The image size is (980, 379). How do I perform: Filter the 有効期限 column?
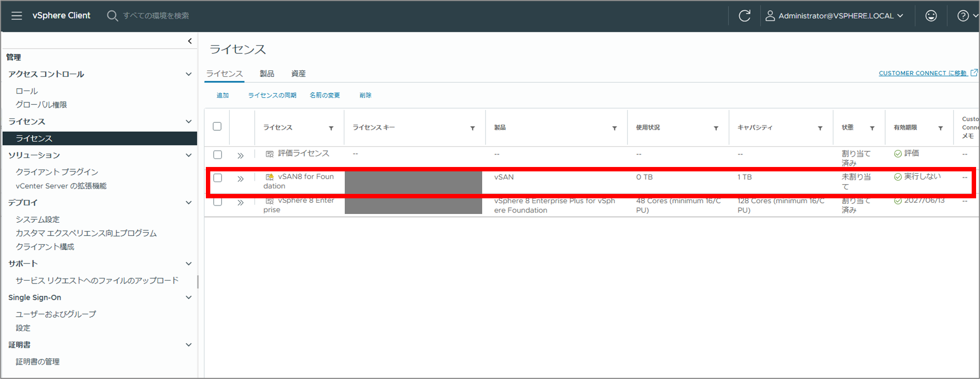940,128
